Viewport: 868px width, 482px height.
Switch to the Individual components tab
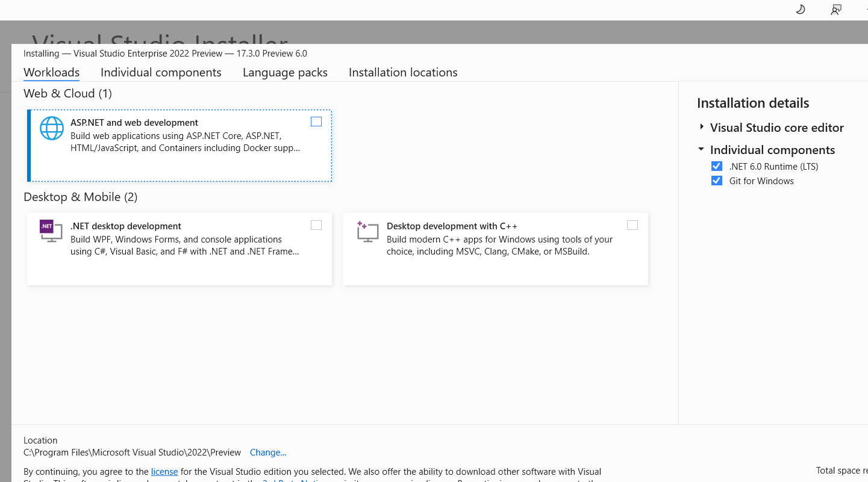point(161,72)
